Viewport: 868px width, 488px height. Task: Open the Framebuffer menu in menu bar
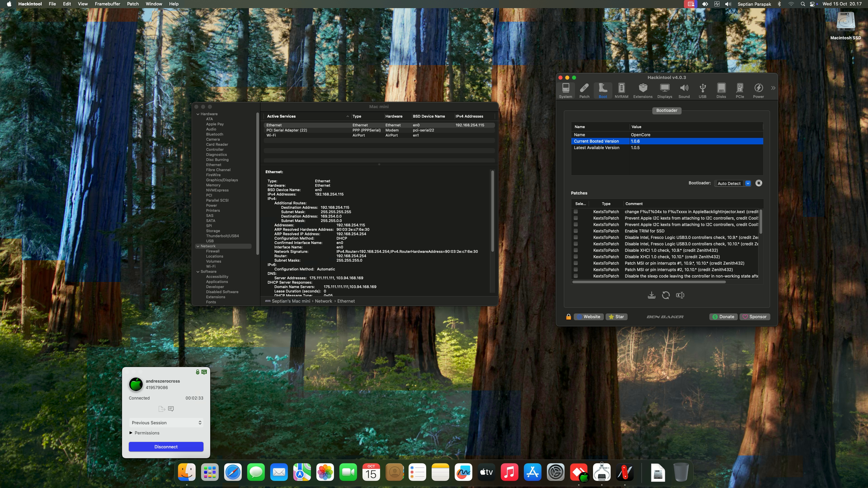coord(107,4)
